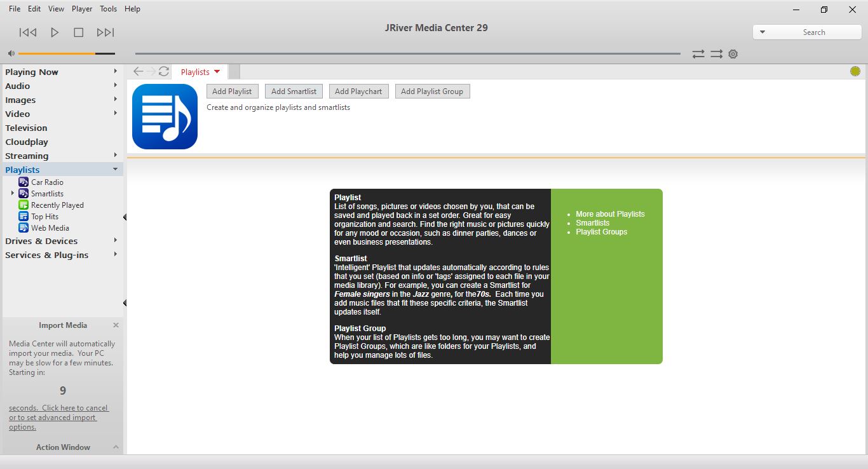Viewport: 868px width, 469px height.
Task: Click Add Playlist Group button
Action: [x=432, y=92]
